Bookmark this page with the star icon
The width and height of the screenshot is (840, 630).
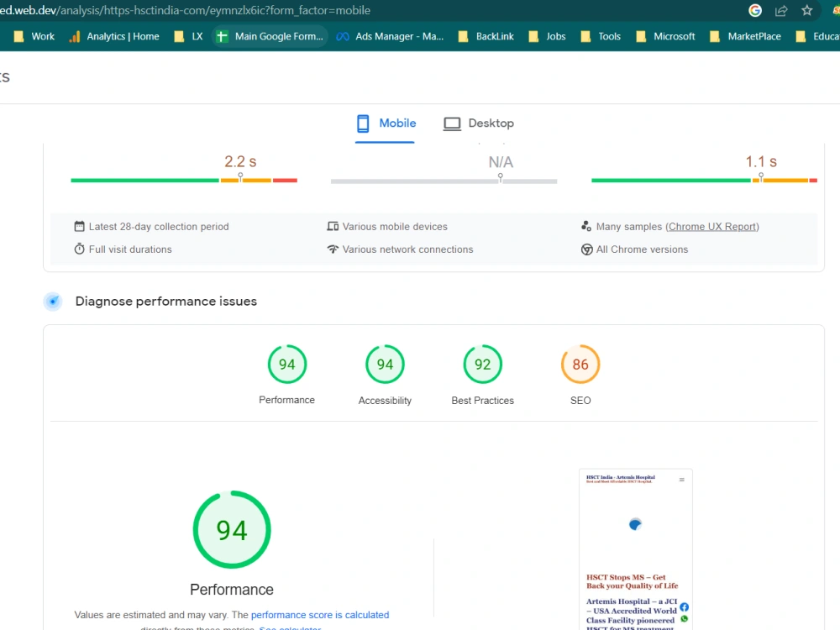(806, 10)
